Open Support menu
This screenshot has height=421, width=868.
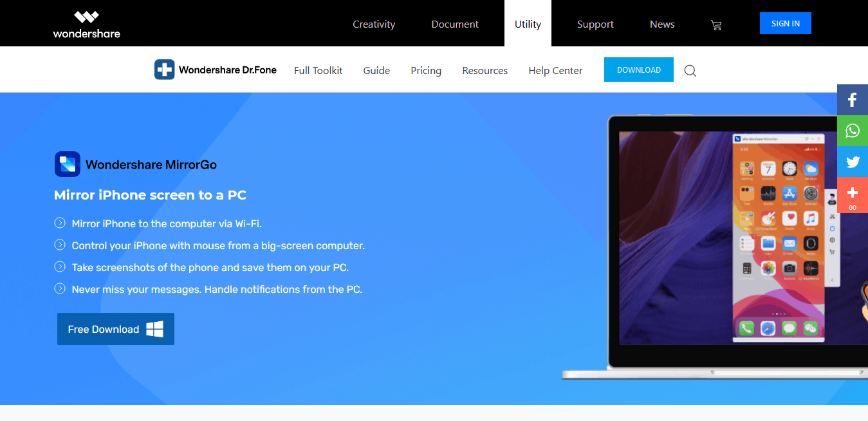point(595,24)
